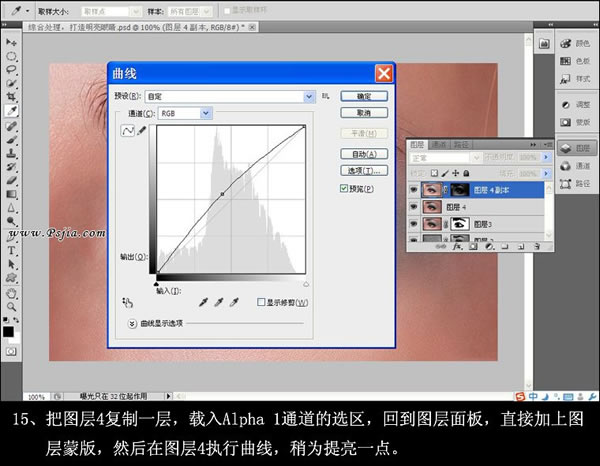Select the curve control point on graph
The image size is (600, 466).
click(222, 194)
